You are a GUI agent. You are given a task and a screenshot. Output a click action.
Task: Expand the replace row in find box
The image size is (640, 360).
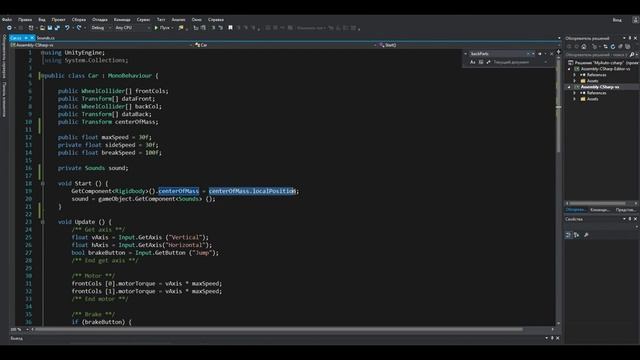[466, 54]
